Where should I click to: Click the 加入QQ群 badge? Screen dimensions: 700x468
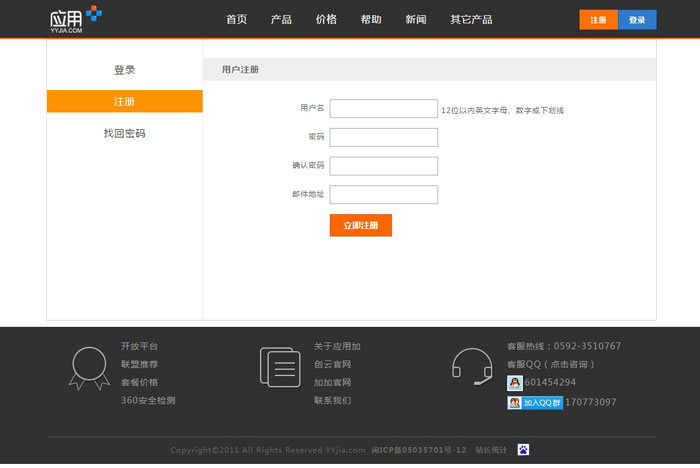(535, 403)
